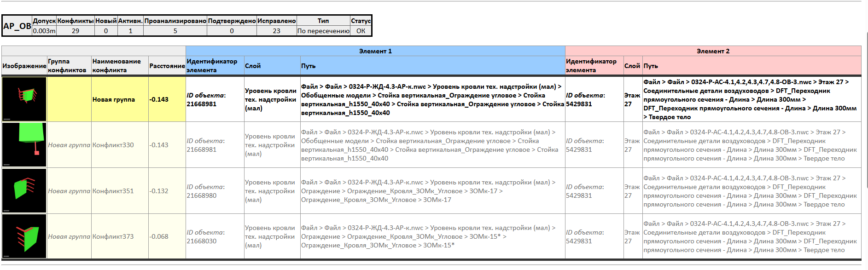The image size is (868, 270).
Task: Click path containing 3ОМк-17
Action: point(432,190)
